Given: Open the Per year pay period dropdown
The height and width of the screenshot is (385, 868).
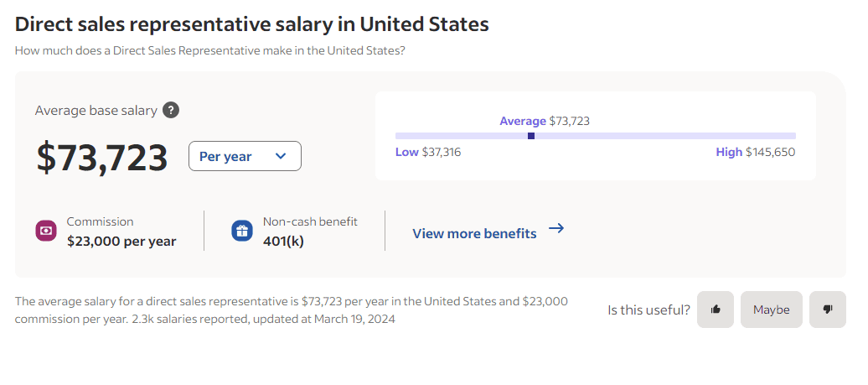Looking at the screenshot, I should [x=245, y=156].
